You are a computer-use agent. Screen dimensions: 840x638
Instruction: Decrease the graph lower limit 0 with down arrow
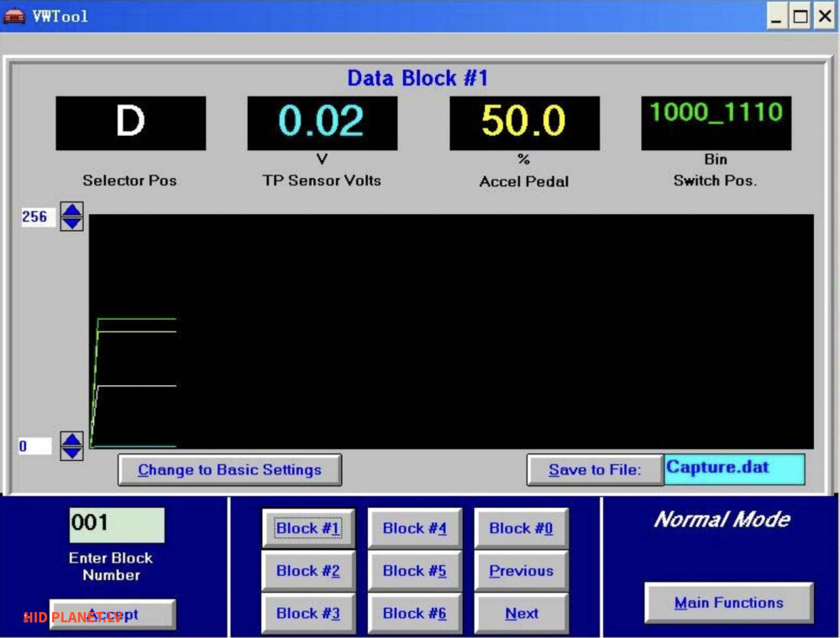pos(71,452)
